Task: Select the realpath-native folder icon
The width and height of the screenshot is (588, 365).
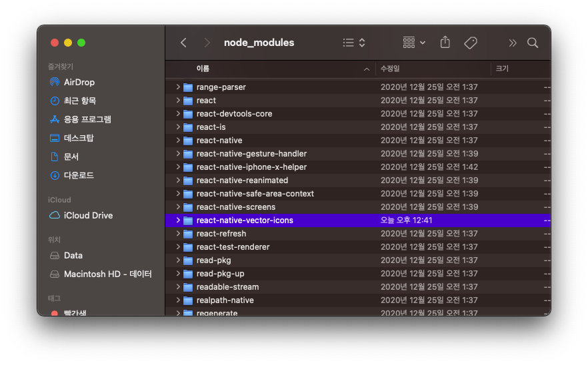Action: pyautogui.click(x=188, y=300)
